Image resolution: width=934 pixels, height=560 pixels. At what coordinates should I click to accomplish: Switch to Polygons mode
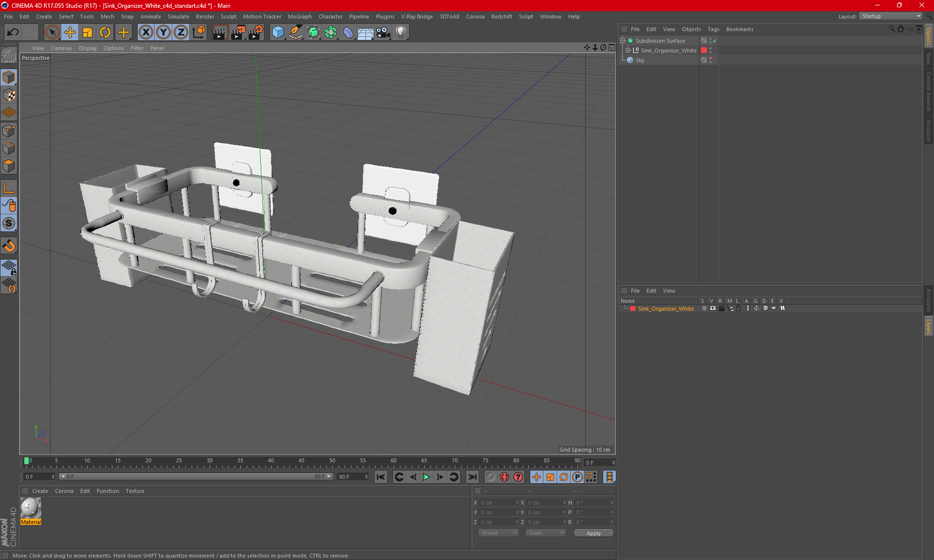tap(9, 166)
